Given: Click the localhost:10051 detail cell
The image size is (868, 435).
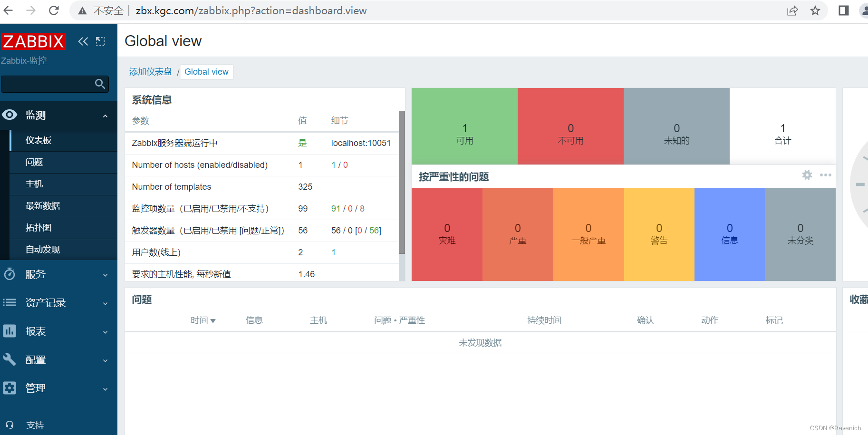Looking at the screenshot, I should click(361, 143).
